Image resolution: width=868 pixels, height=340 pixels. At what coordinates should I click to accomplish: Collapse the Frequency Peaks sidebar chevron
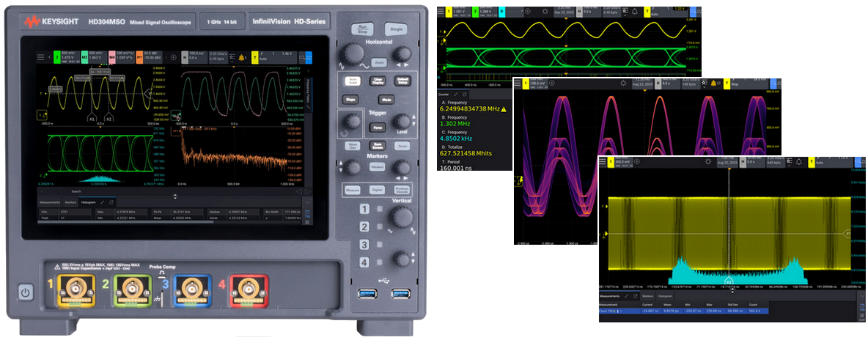point(309,70)
